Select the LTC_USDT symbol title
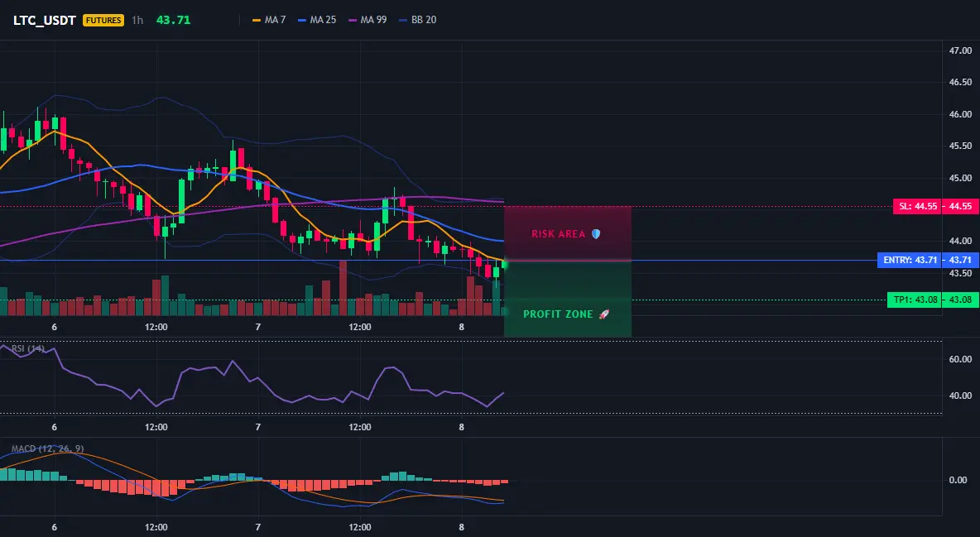Image resolution: width=980 pixels, height=537 pixels. 45,20
